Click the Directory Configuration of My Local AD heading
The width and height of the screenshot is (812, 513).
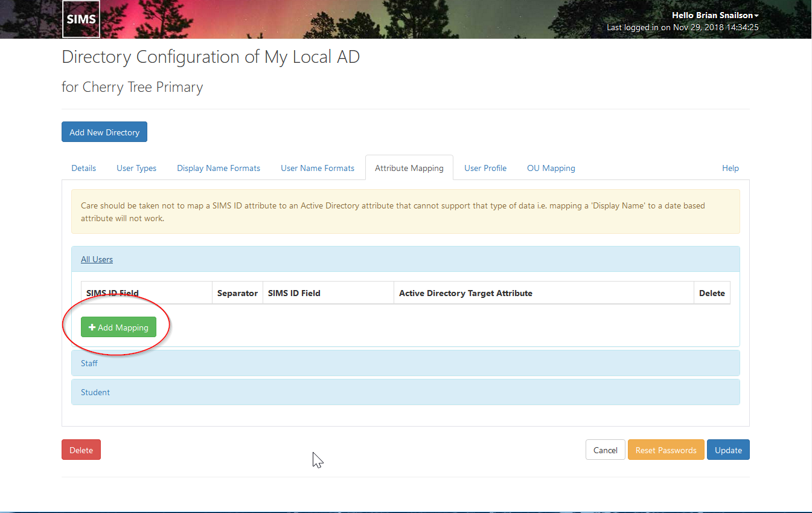click(211, 57)
